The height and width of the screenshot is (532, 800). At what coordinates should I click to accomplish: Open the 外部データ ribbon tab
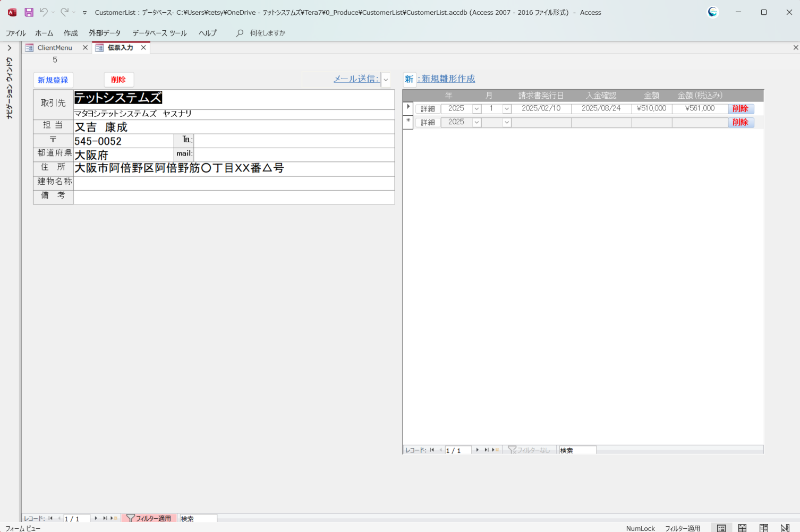click(x=105, y=33)
